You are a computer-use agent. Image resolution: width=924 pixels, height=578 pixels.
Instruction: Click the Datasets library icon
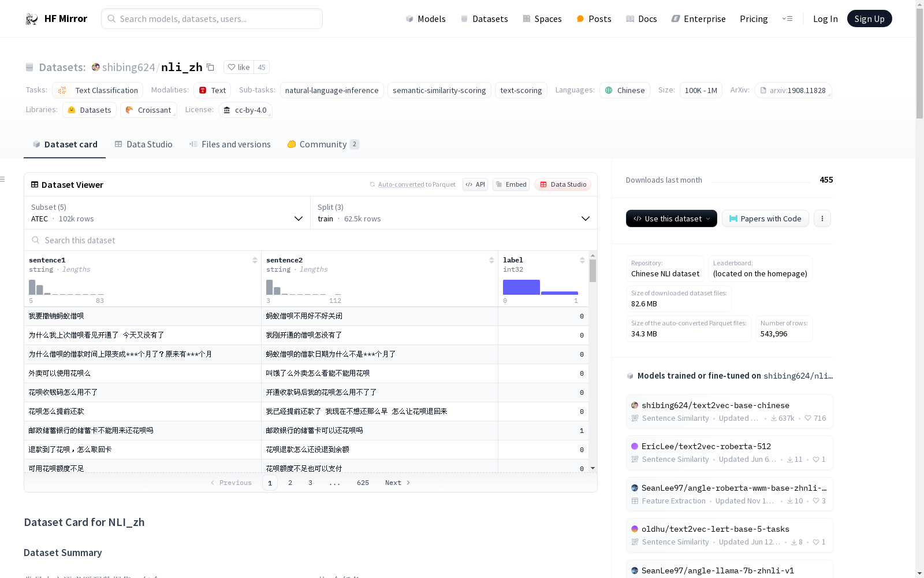(72, 110)
